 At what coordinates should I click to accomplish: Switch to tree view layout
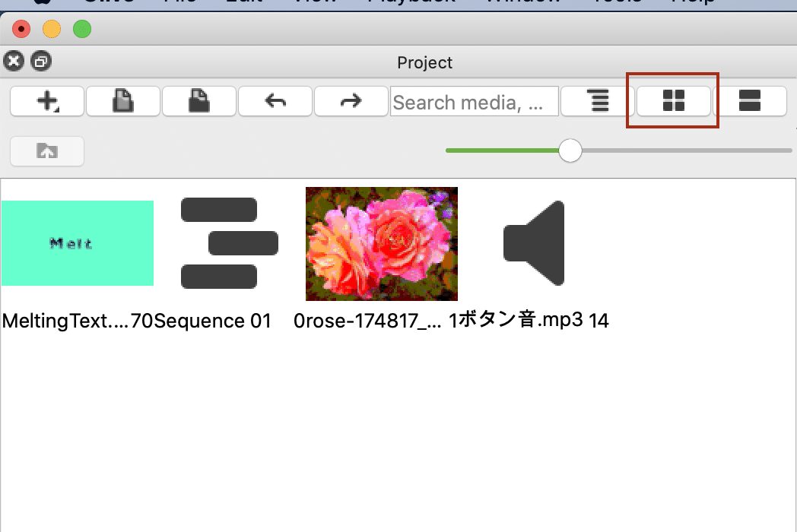pyautogui.click(x=598, y=101)
